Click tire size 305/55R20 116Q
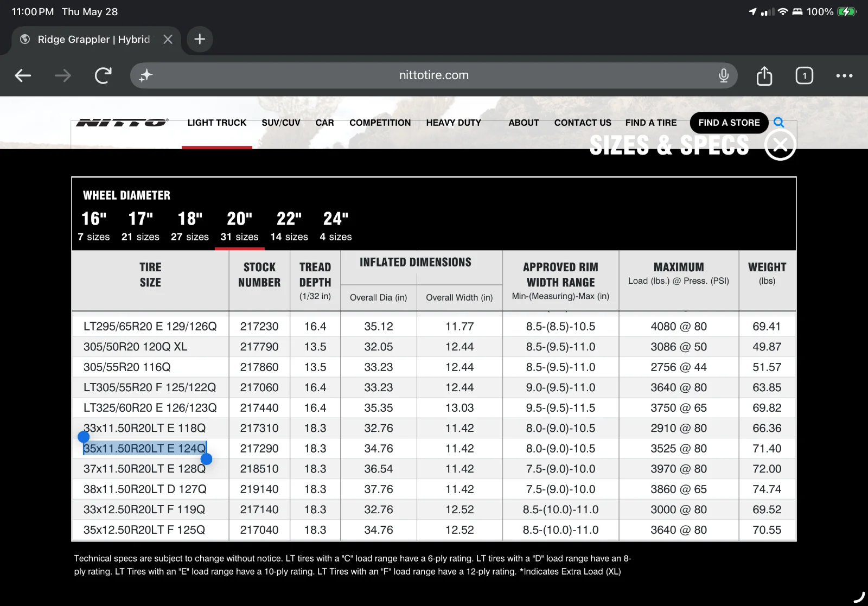 [127, 367]
